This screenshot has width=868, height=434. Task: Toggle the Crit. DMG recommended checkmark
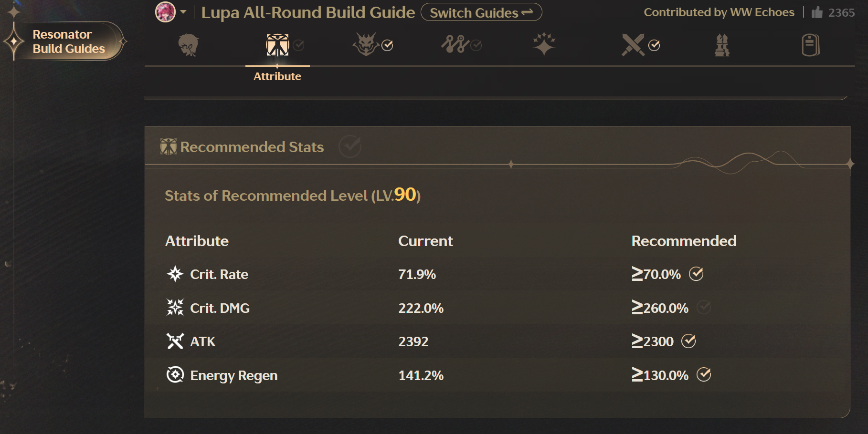(704, 308)
